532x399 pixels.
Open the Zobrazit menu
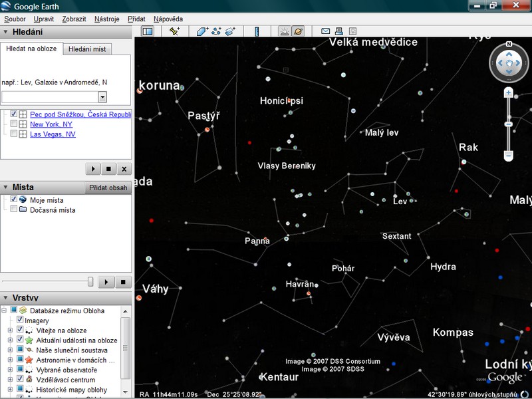point(74,19)
